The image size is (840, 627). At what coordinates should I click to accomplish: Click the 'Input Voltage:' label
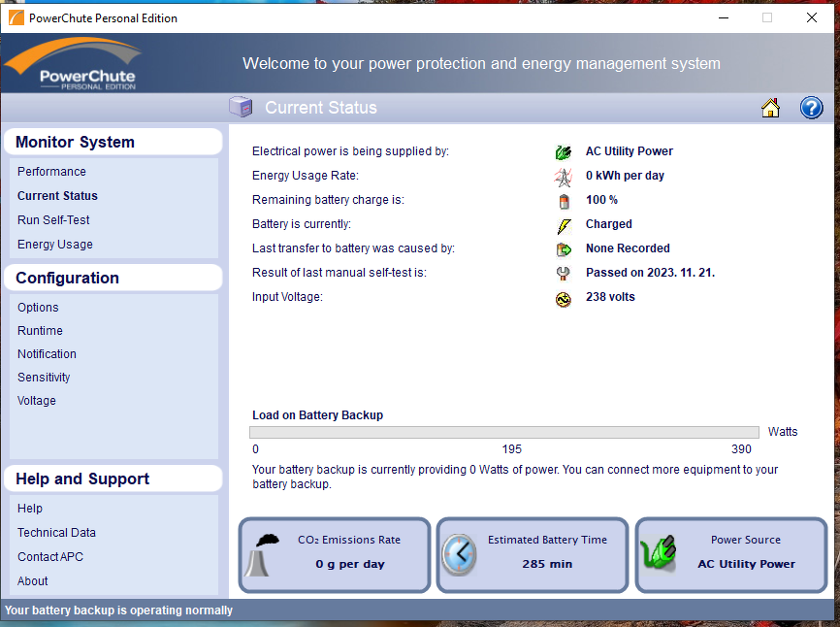coord(287,297)
